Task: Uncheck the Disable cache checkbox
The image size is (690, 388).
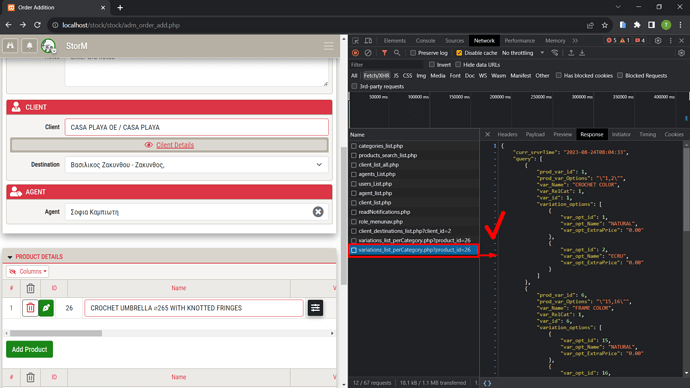Action: [459, 53]
